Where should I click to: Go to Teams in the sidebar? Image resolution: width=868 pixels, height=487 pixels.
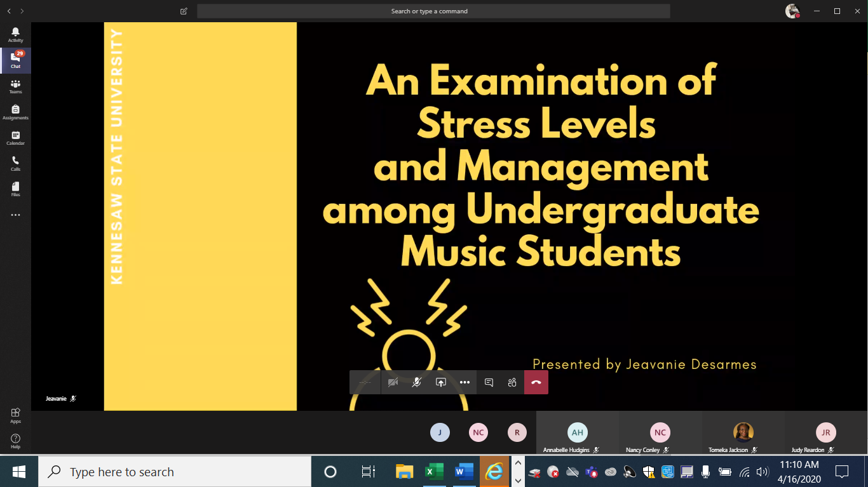coord(15,86)
